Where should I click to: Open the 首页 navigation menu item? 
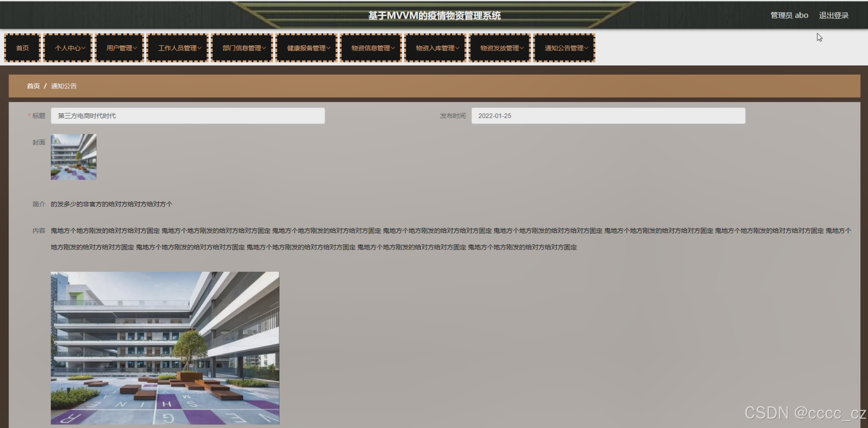click(x=22, y=48)
